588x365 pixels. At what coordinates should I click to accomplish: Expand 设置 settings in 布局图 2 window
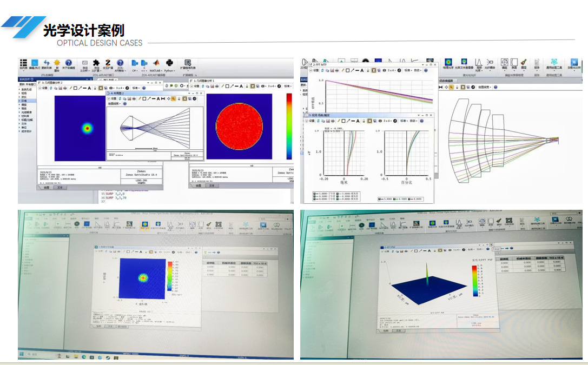coord(112,98)
